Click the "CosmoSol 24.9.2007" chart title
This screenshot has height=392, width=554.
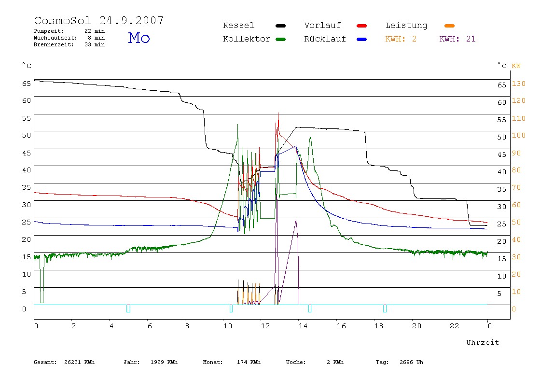point(99,20)
